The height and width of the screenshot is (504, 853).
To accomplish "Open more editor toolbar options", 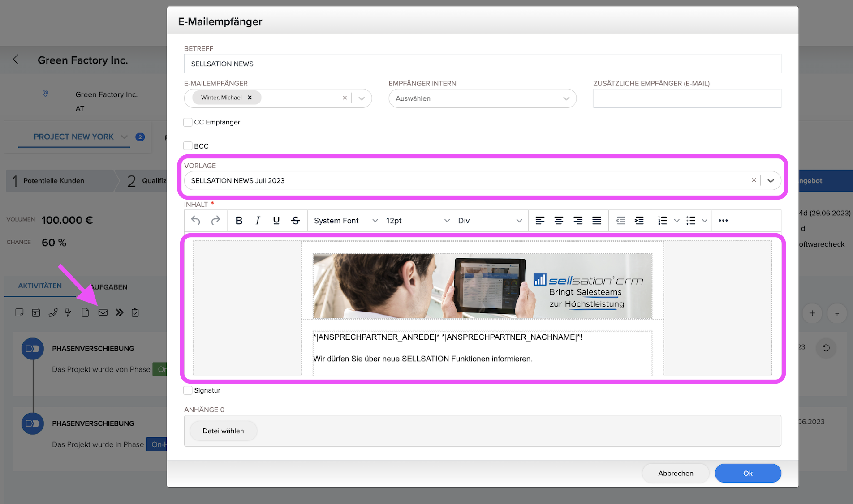I will 723,220.
